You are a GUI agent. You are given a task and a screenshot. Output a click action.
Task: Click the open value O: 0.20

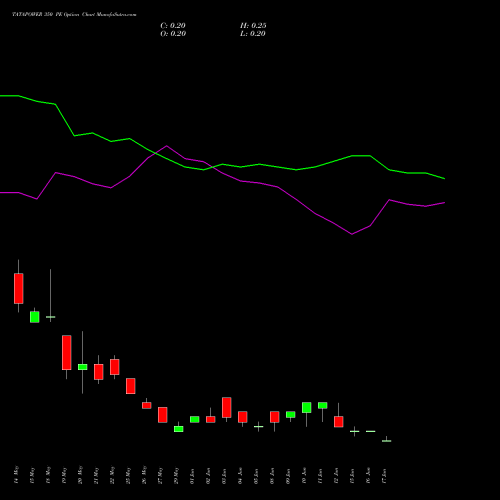pyautogui.click(x=173, y=34)
